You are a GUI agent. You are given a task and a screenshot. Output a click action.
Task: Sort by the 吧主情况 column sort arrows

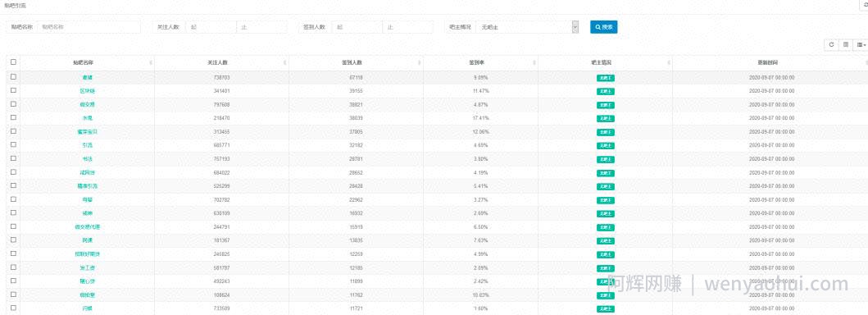[669, 63]
